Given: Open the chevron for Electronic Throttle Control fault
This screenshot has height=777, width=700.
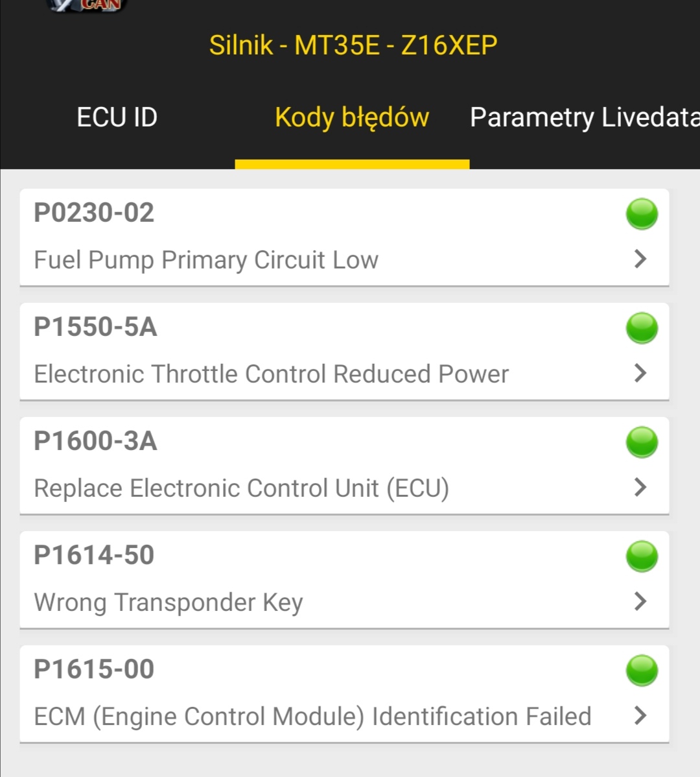Looking at the screenshot, I should point(640,373).
